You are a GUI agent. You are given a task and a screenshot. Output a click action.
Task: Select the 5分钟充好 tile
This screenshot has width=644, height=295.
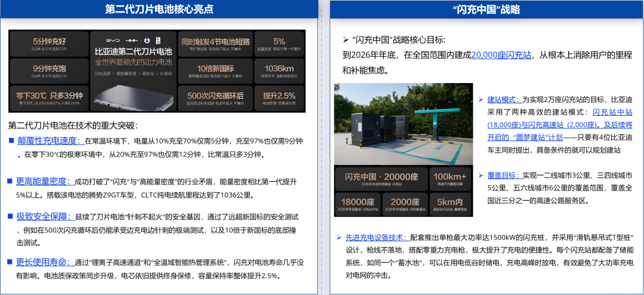49,44
